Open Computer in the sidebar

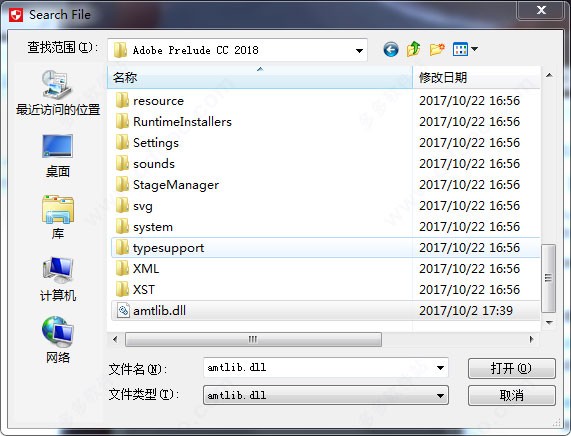[58, 279]
